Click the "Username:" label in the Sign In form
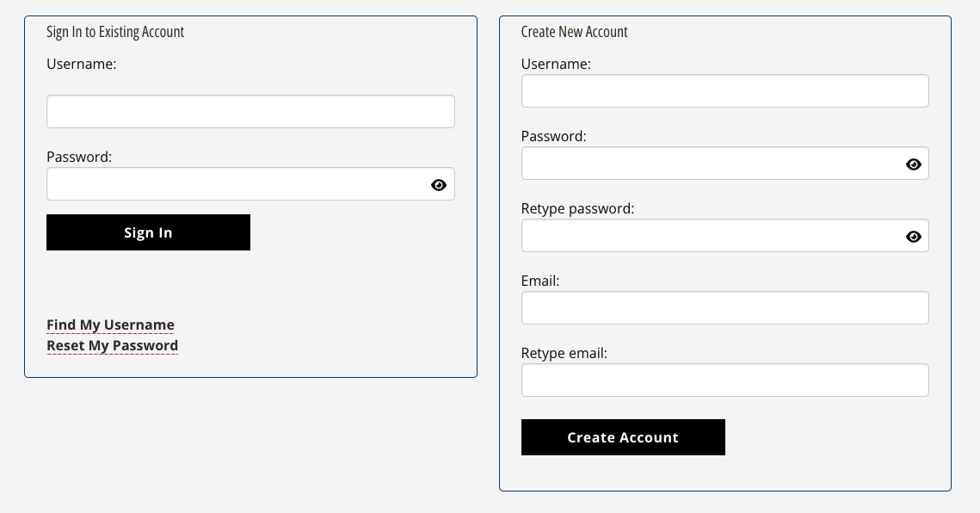980x513 pixels. pyautogui.click(x=81, y=64)
